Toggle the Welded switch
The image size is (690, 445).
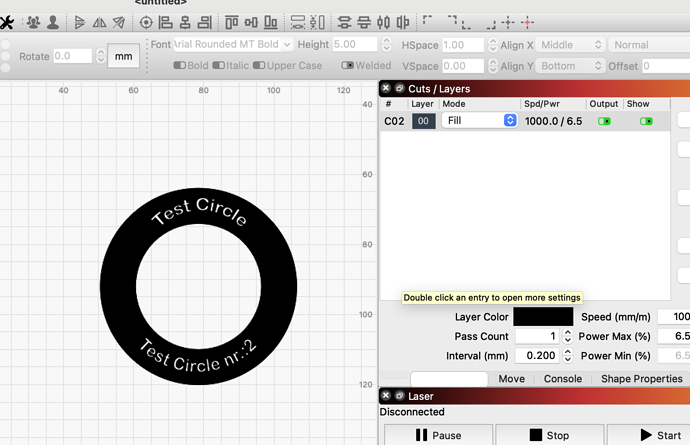point(348,65)
